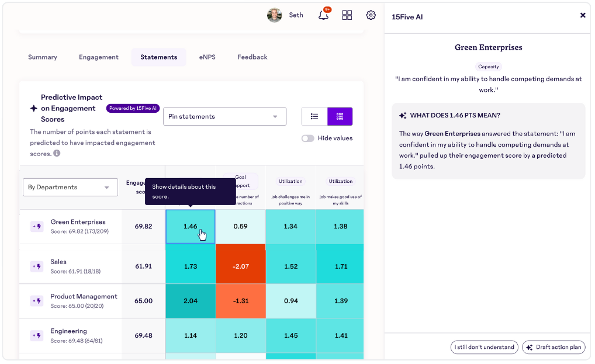595x364 pixels.
Task: Click the lightning icon for Engineering
Action: (37, 335)
